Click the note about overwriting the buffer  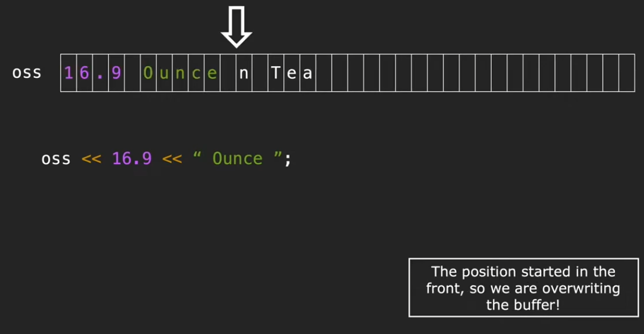point(523,288)
